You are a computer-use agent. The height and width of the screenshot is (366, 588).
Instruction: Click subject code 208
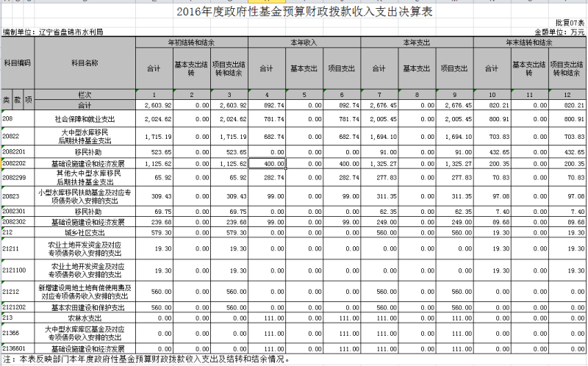[x=18, y=118]
